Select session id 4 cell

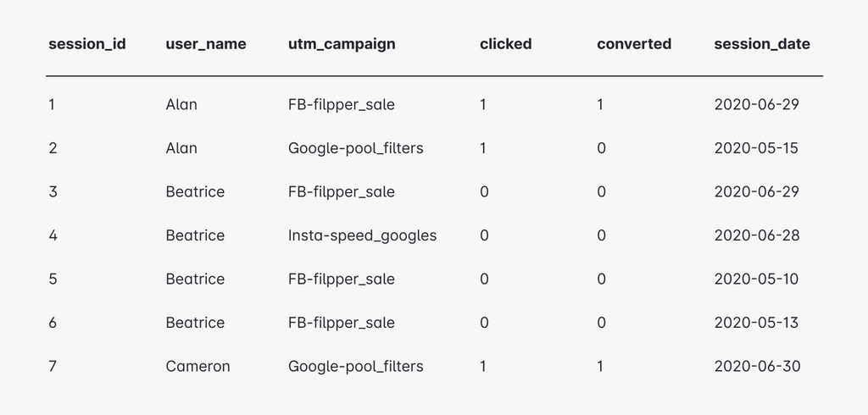point(53,235)
